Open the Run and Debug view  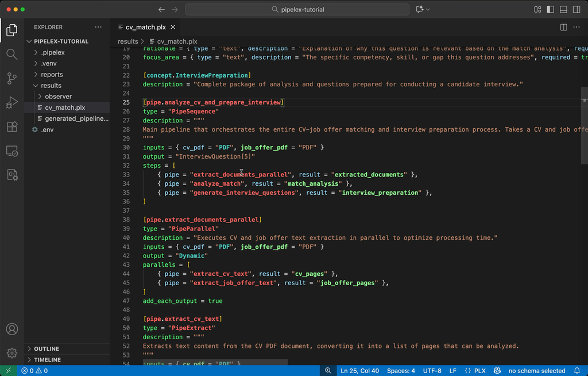(11, 103)
